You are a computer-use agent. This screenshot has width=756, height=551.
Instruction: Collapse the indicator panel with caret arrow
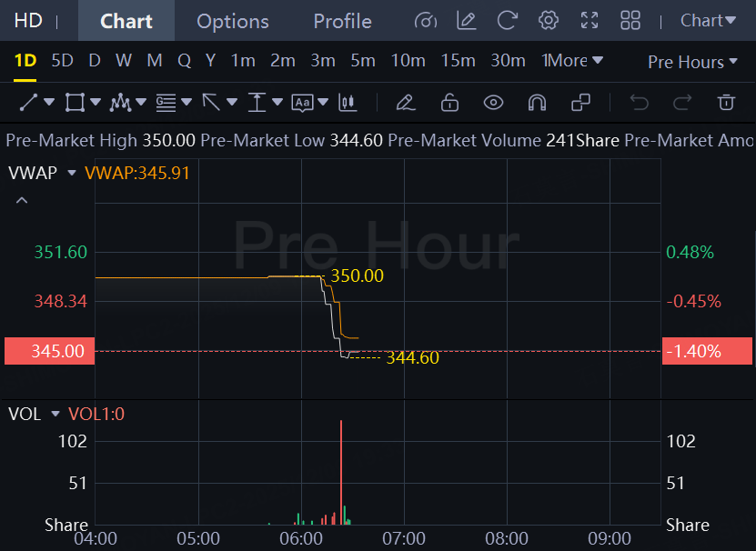tap(22, 200)
